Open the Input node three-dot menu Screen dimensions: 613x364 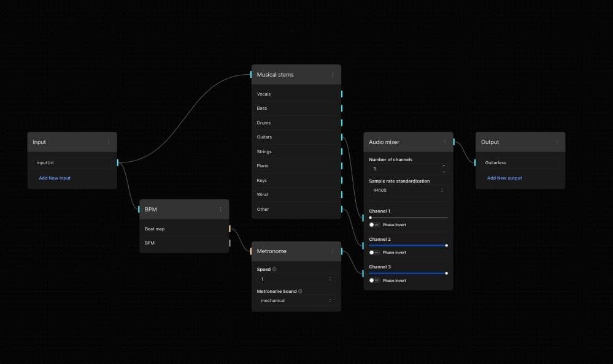coord(109,142)
